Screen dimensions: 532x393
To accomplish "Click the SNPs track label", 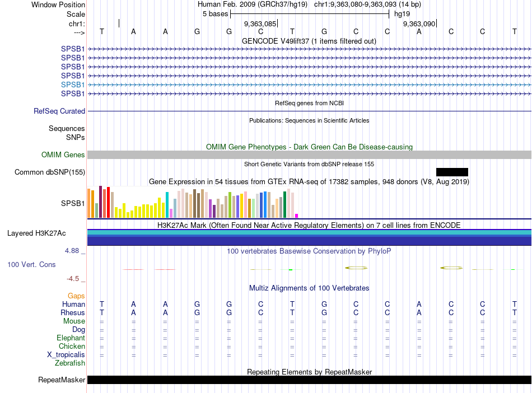I will pyautogui.click(x=76, y=137).
